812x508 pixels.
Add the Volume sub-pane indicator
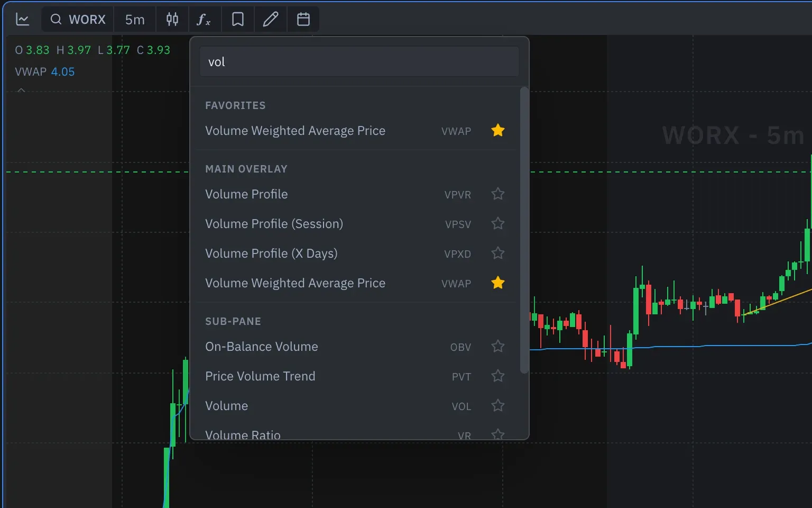click(356, 406)
